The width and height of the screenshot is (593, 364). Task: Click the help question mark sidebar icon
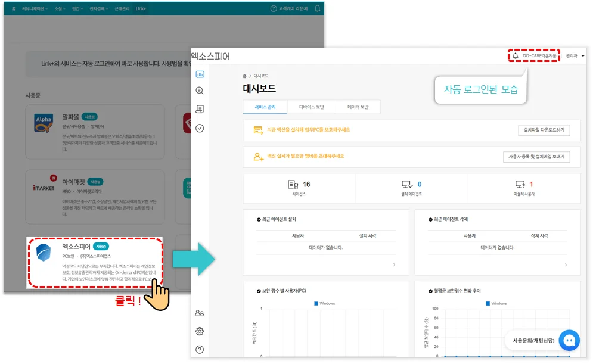(x=200, y=350)
